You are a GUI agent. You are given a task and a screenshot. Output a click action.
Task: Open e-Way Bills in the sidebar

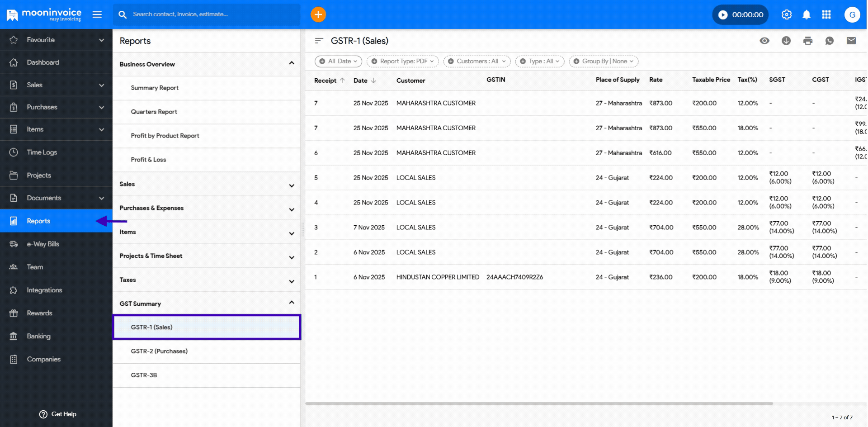(56, 244)
